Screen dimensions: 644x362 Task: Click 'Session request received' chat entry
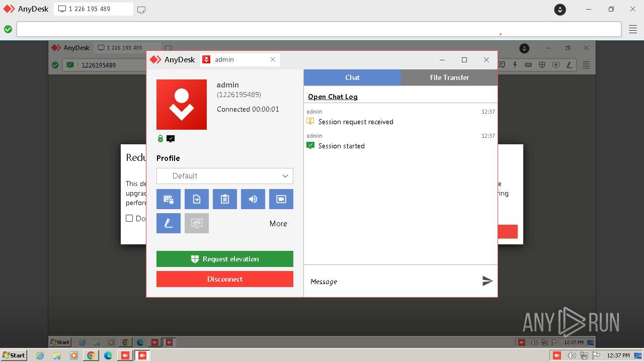click(356, 122)
